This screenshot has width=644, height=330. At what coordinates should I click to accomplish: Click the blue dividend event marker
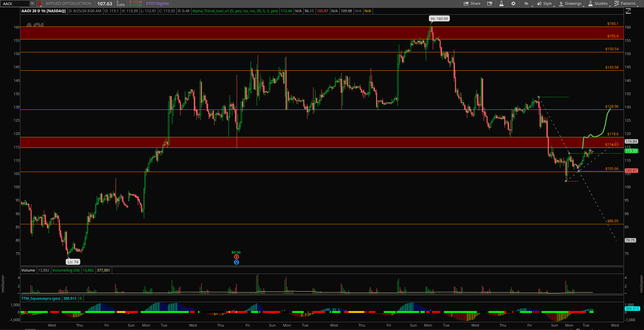tap(236, 262)
